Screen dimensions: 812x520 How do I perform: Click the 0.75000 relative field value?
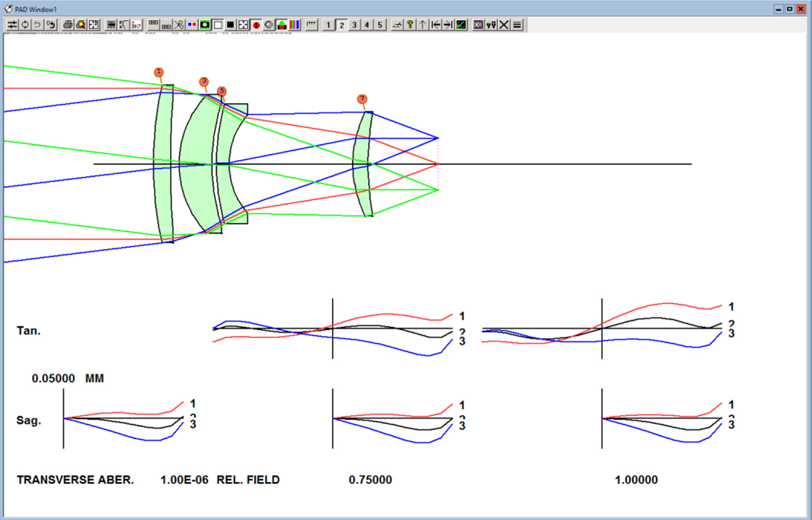370,480
